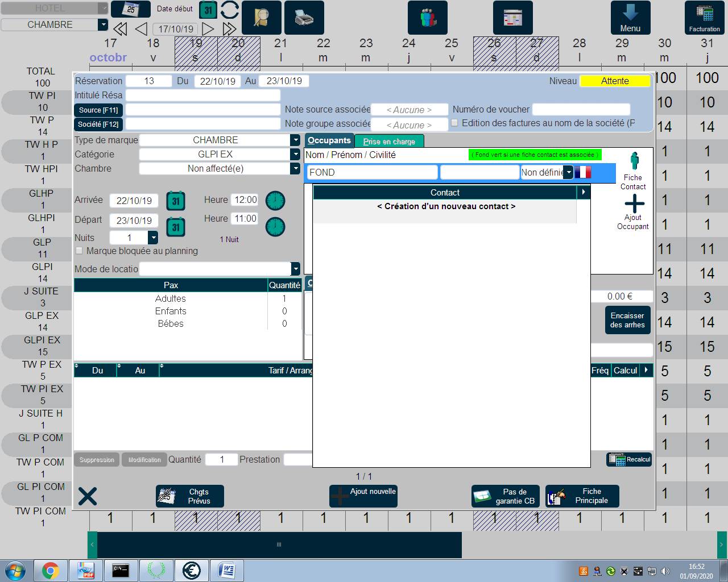This screenshot has width=728, height=582.
Task: Open the customers group icon
Action: point(427,18)
